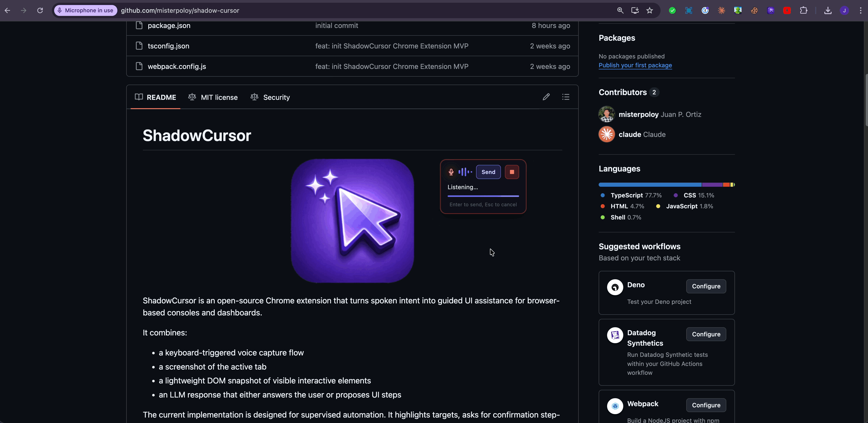Viewport: 868px width, 423px height.
Task: Open the README outline icon
Action: coord(566,97)
